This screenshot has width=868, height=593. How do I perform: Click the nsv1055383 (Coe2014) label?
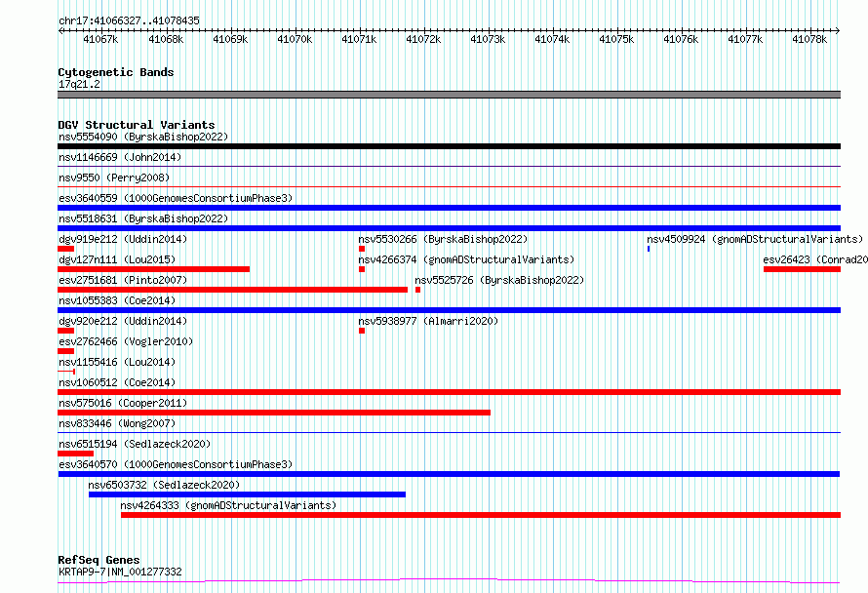pos(117,300)
